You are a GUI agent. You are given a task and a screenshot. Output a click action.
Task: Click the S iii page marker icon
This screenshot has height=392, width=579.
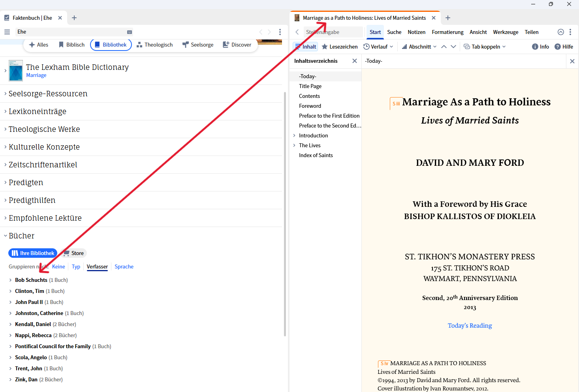pyautogui.click(x=396, y=103)
